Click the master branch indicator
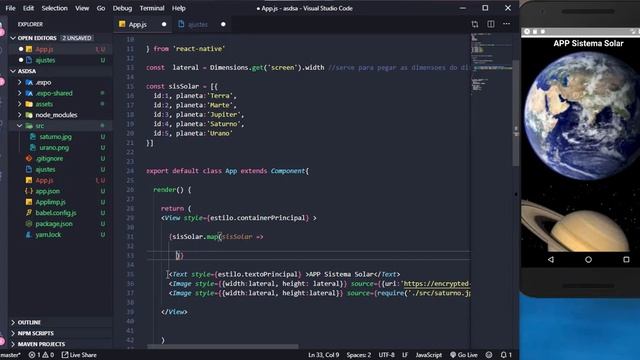640x360 pixels. click(x=10, y=355)
